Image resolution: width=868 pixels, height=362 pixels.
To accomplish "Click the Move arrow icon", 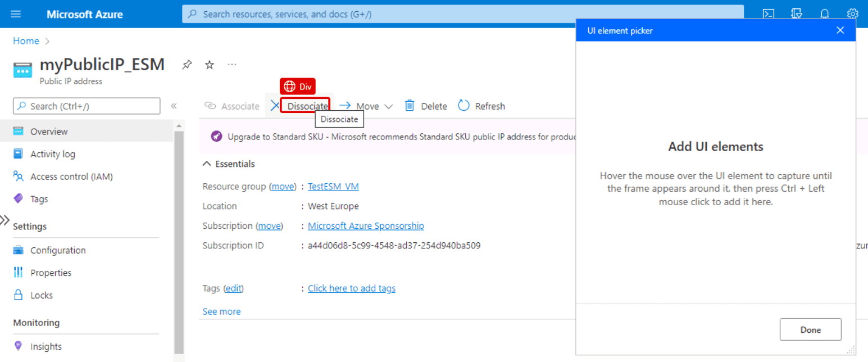I will tap(345, 106).
